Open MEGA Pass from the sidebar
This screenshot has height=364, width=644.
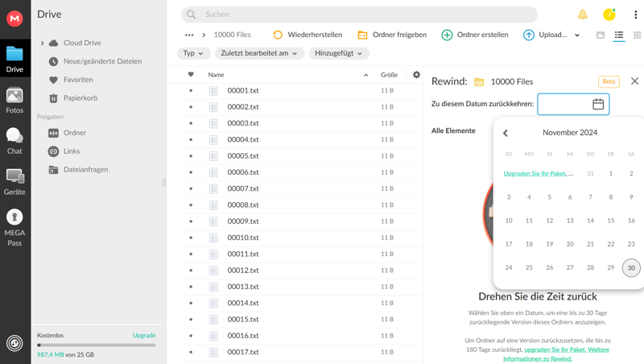click(x=14, y=226)
